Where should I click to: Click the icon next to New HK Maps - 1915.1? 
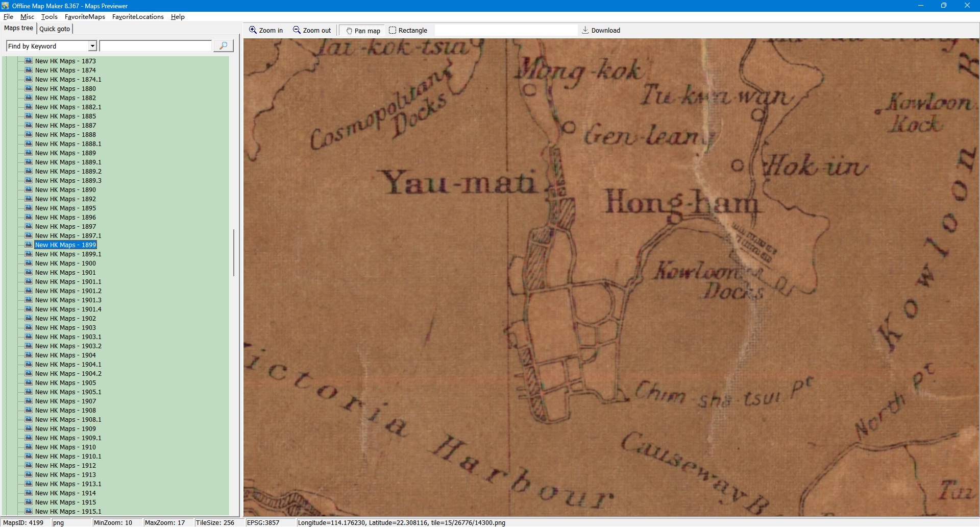29,511
